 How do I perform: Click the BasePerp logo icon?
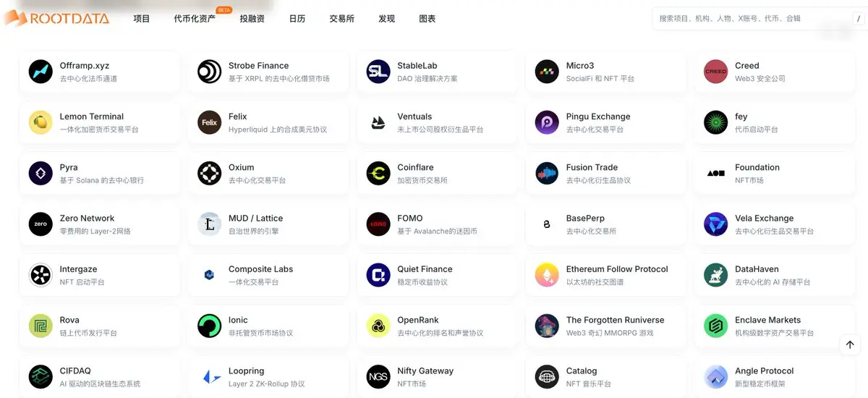[547, 224]
